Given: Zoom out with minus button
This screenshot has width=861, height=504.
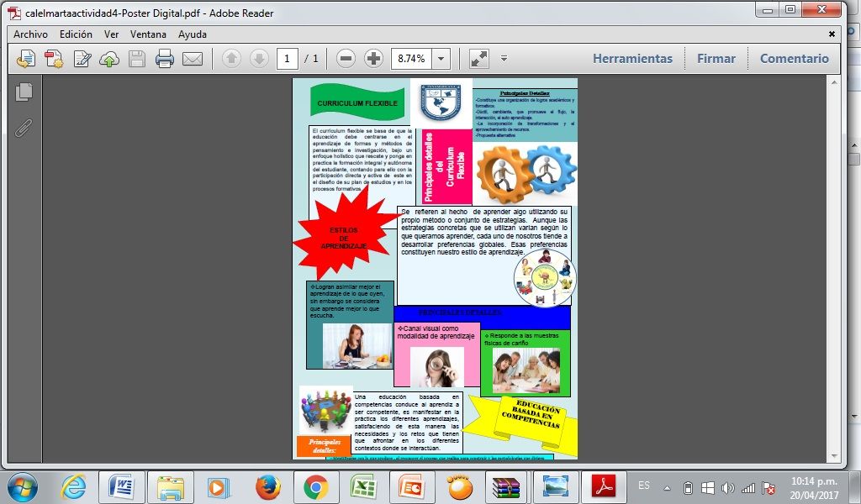Looking at the screenshot, I should (x=346, y=58).
